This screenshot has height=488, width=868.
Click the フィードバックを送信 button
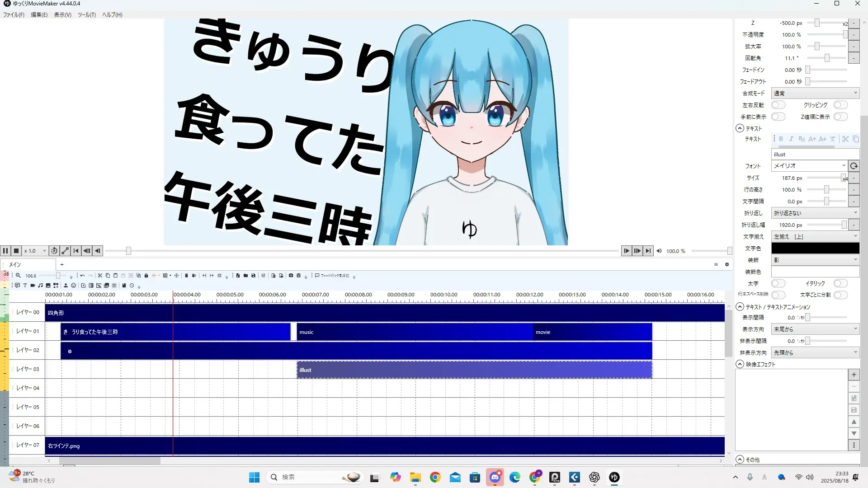(332, 276)
